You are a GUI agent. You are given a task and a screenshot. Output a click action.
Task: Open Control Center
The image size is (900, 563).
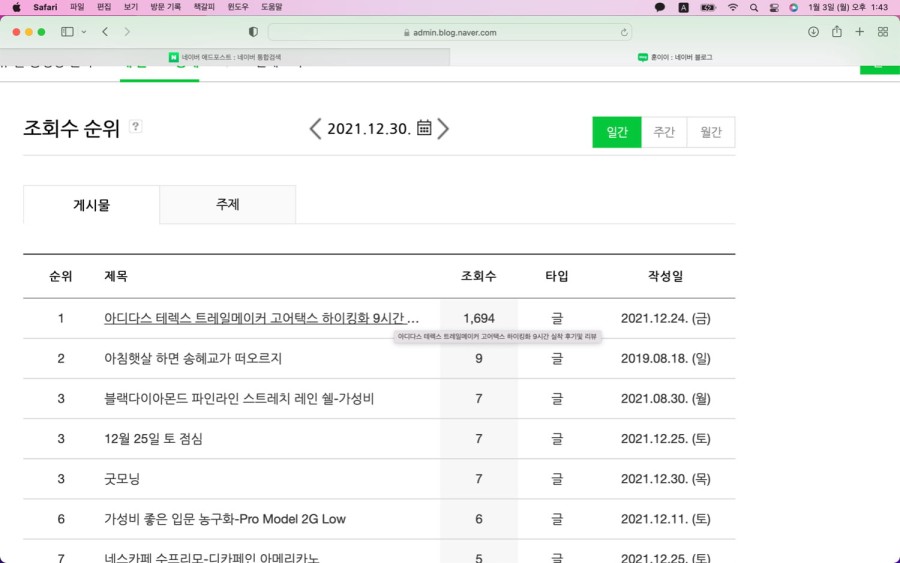[774, 7]
